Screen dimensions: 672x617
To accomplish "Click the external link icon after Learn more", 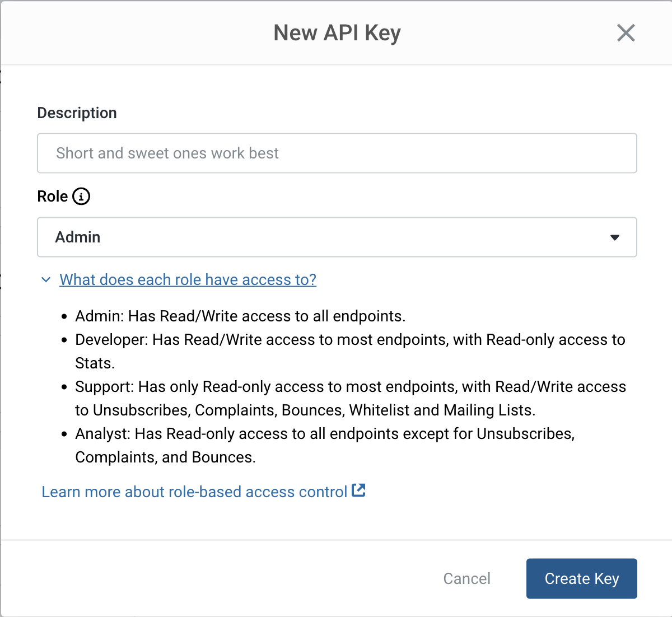I will tap(358, 490).
